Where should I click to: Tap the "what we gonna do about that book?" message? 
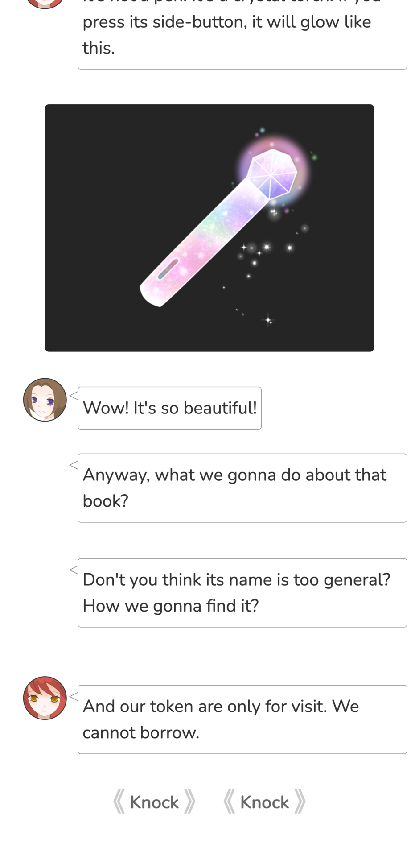click(242, 488)
